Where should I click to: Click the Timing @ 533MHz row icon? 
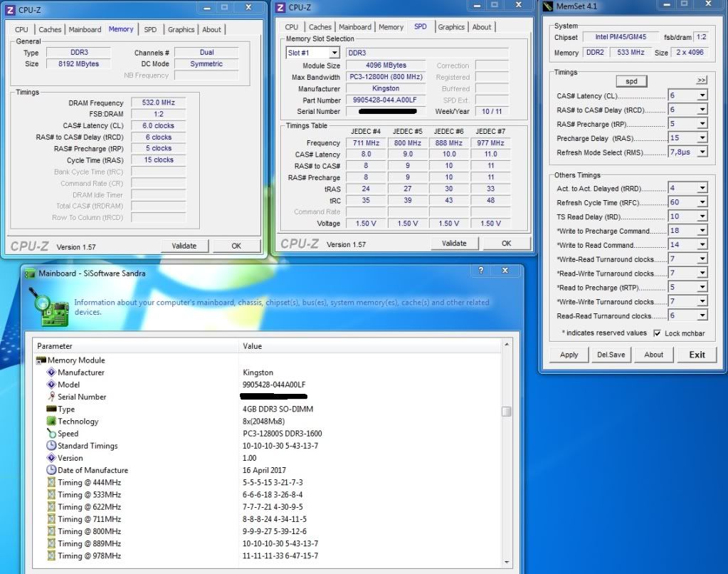(x=51, y=494)
